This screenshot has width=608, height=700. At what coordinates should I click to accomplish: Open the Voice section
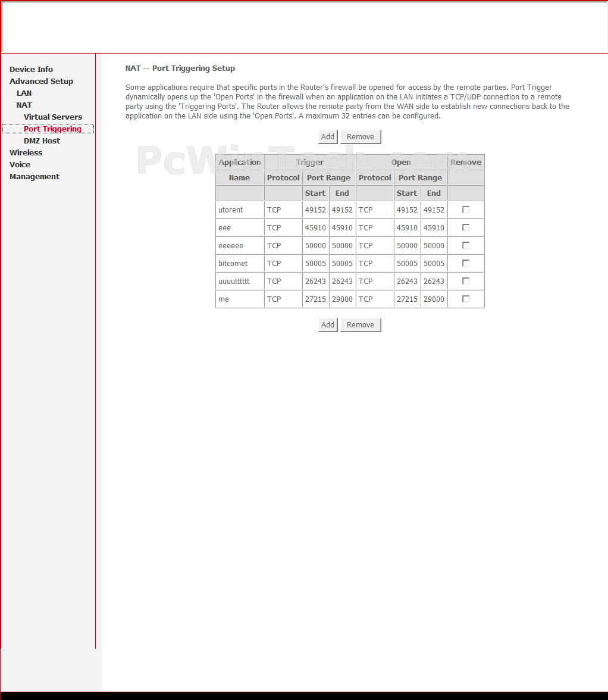[20, 165]
